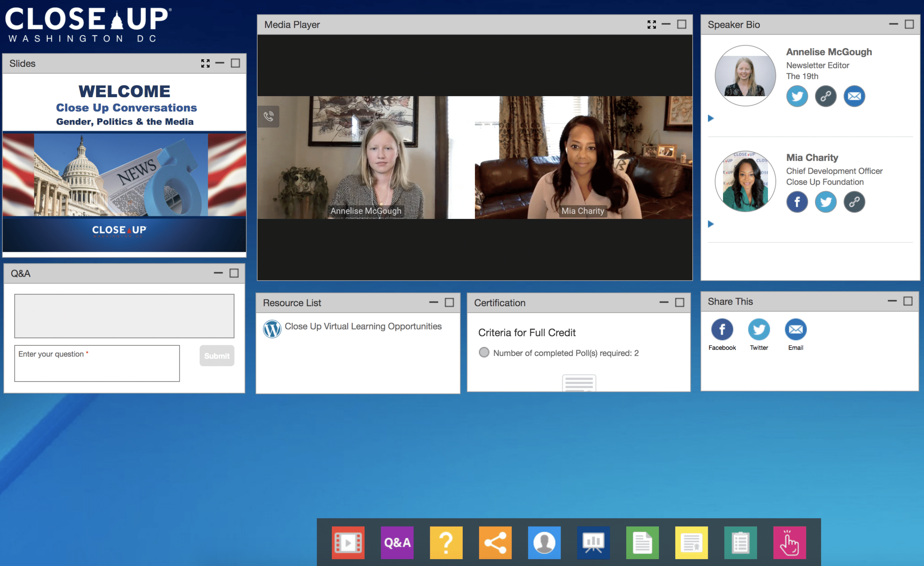Minimize the Certification panel
Viewport: 924px width, 566px height.
pyautogui.click(x=664, y=302)
